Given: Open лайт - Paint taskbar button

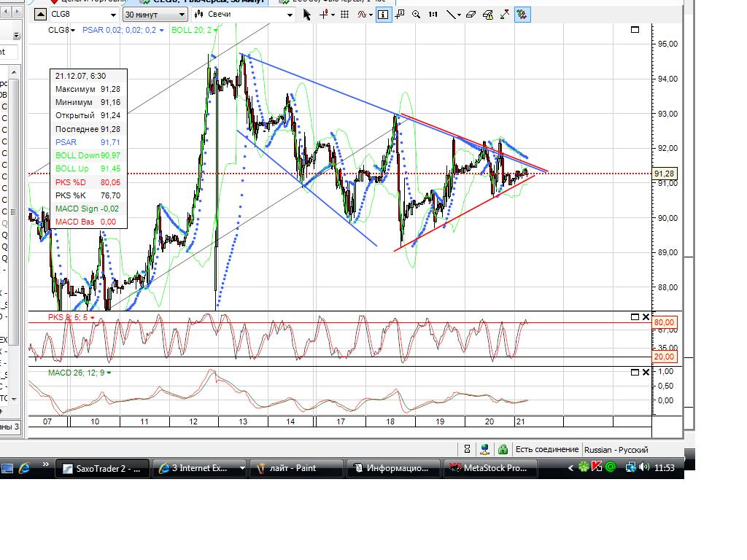Looking at the screenshot, I should point(297,468).
